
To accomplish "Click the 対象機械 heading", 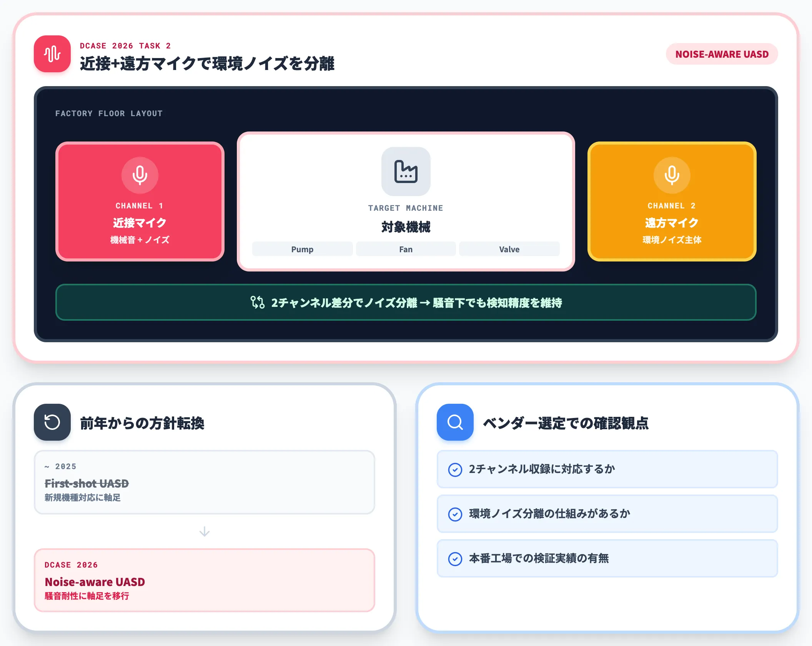I will coord(406,227).
